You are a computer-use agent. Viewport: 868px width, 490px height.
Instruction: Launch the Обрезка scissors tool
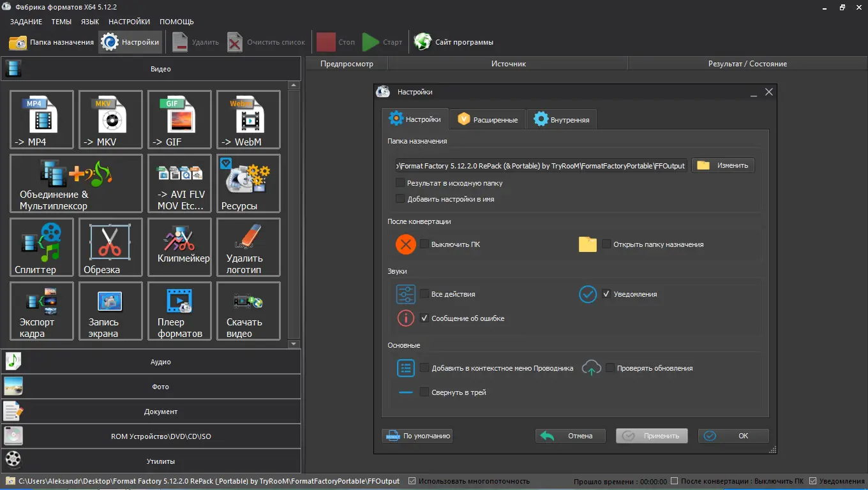tap(111, 248)
